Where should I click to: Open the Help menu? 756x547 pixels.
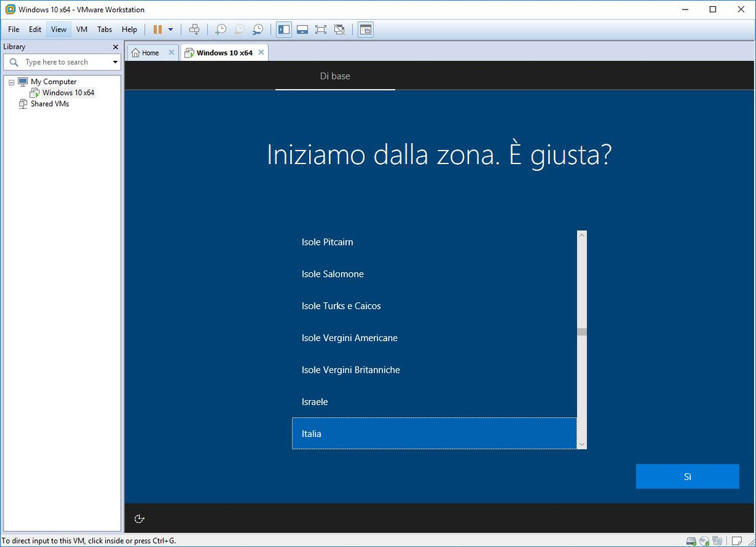(129, 29)
